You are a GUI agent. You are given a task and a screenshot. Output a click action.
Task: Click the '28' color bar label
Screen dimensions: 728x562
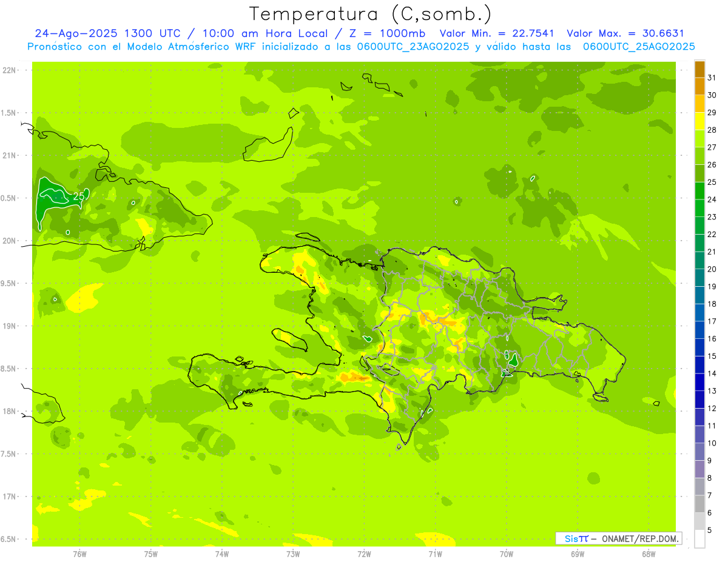[712, 130]
